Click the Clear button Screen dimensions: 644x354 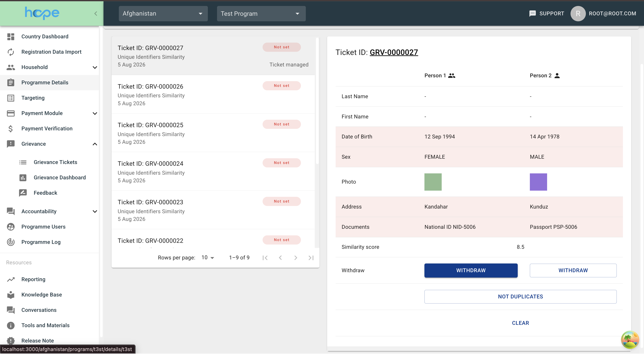coord(520,323)
